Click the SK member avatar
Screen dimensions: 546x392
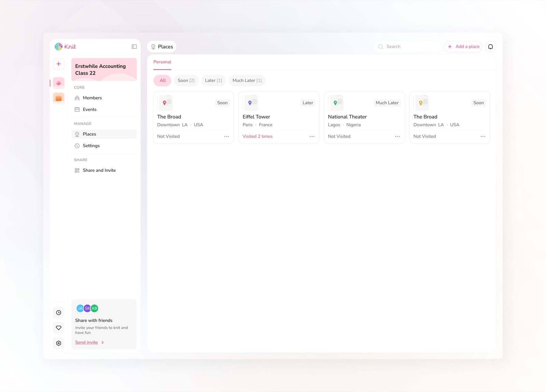(87, 308)
